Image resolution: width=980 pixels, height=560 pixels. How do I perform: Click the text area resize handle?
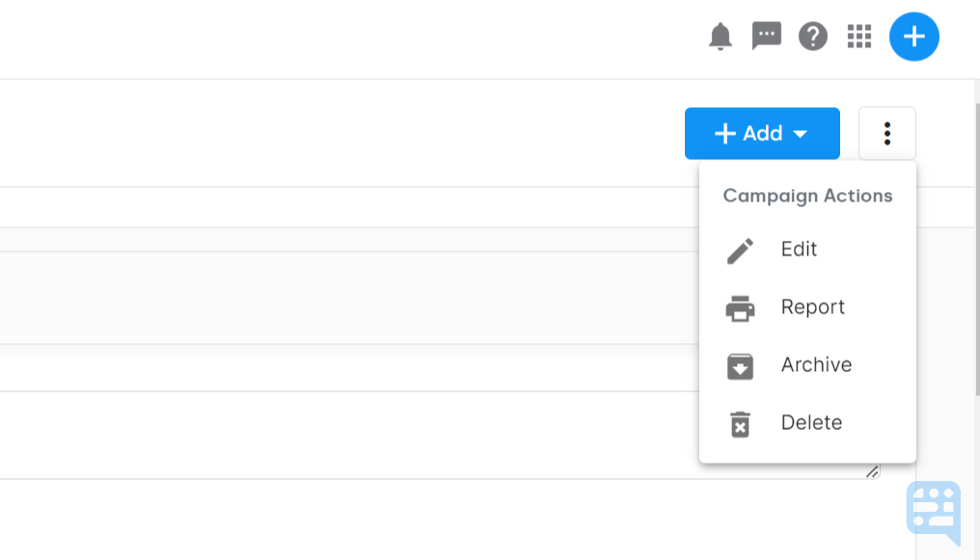872,471
